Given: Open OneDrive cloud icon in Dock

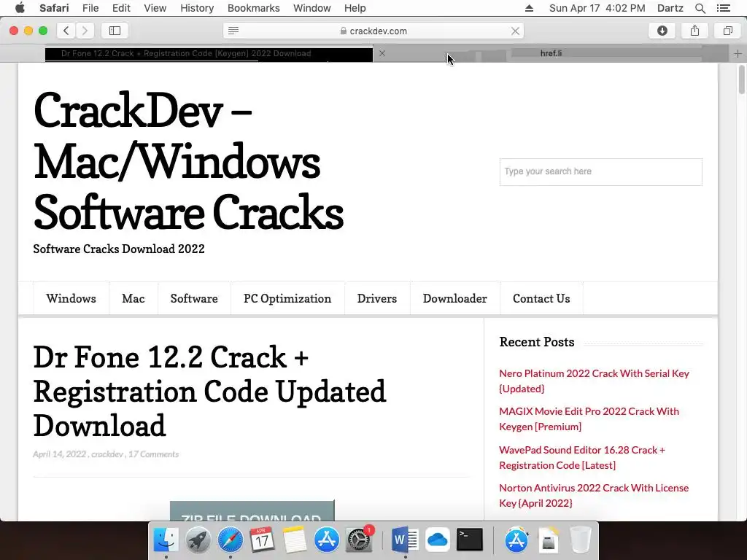Looking at the screenshot, I should [x=438, y=540].
